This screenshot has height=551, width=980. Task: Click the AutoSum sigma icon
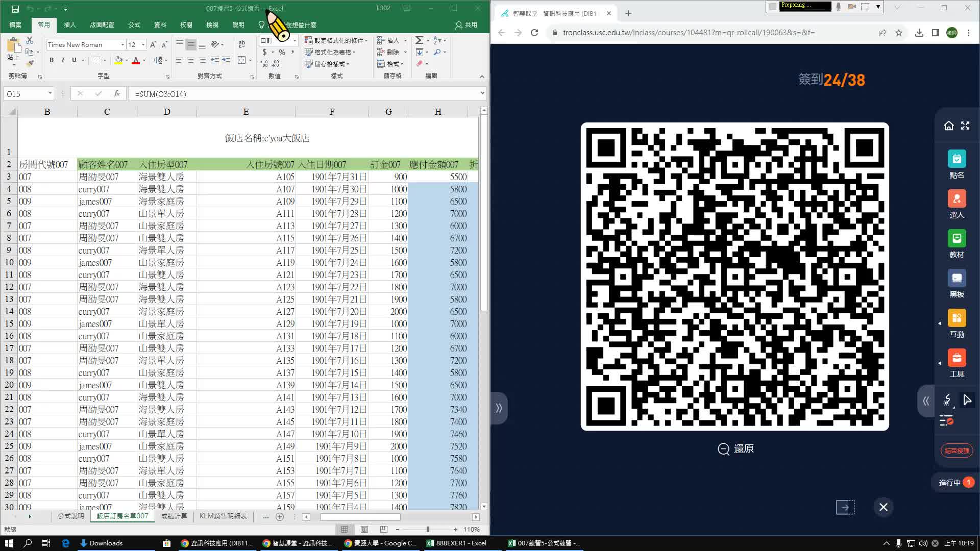point(419,40)
